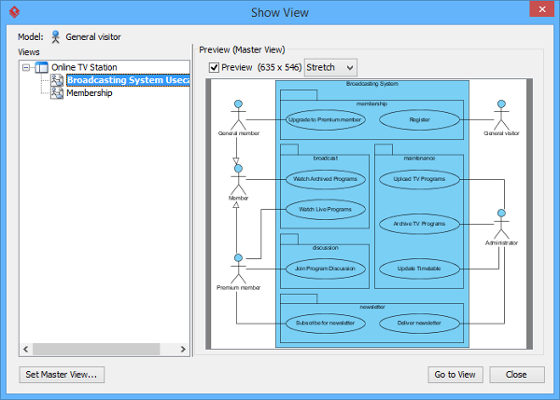560x400 pixels.
Task: Click the Subscribe for newsletter use case
Action: pyautogui.click(x=325, y=323)
